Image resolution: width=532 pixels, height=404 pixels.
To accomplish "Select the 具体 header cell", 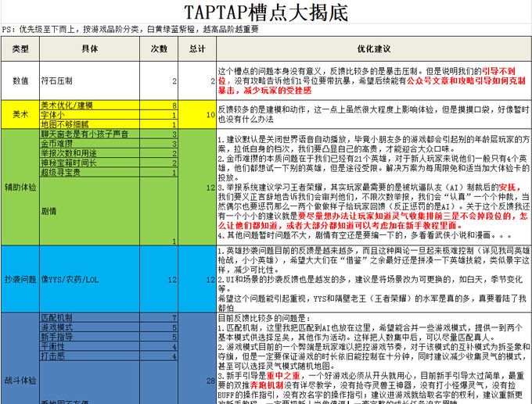I will pos(89,48).
